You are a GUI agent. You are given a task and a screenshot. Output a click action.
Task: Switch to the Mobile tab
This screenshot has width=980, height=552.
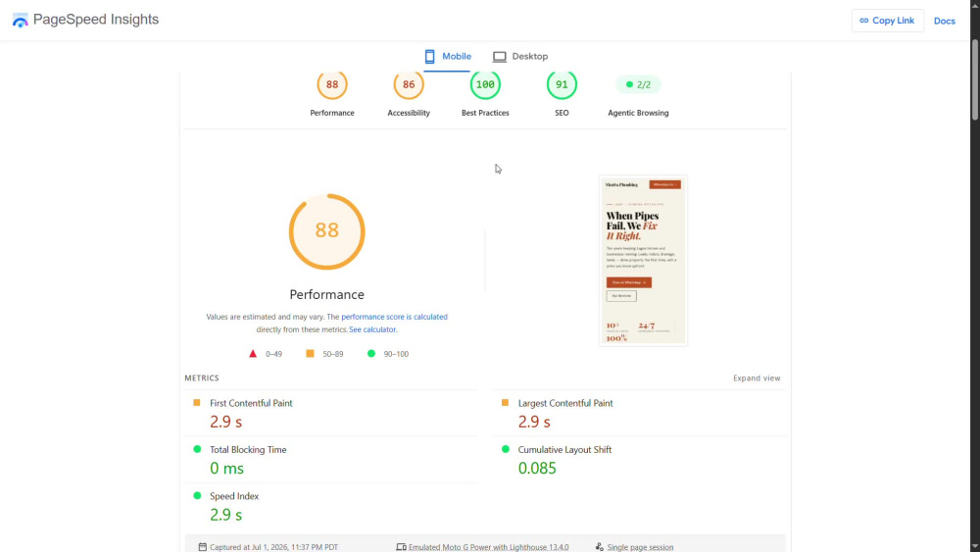tap(448, 56)
